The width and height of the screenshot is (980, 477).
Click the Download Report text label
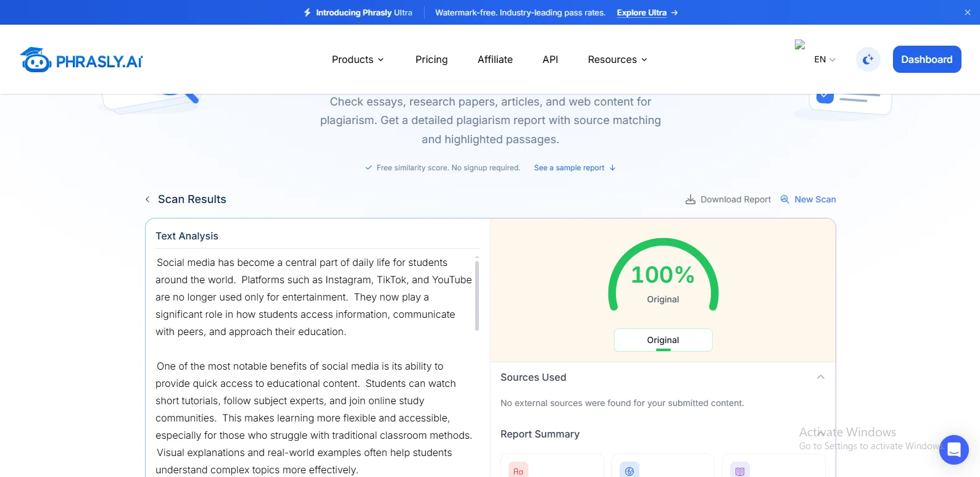point(736,199)
